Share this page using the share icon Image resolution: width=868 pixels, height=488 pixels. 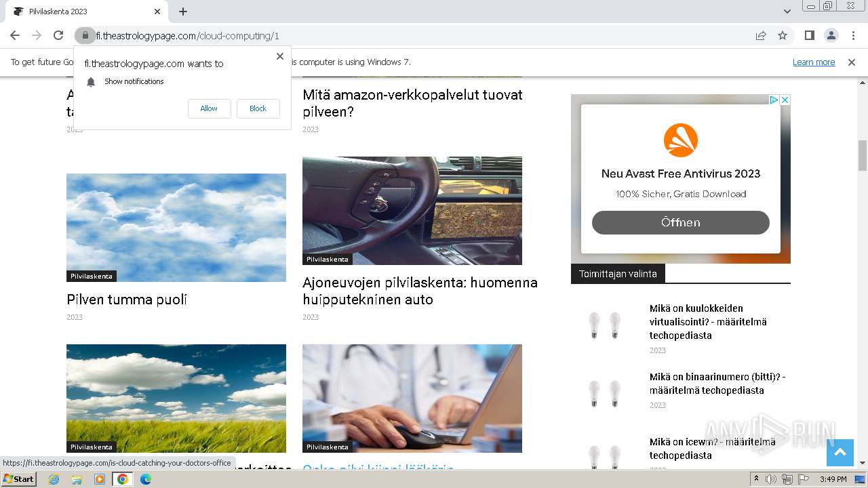pyautogui.click(x=761, y=35)
